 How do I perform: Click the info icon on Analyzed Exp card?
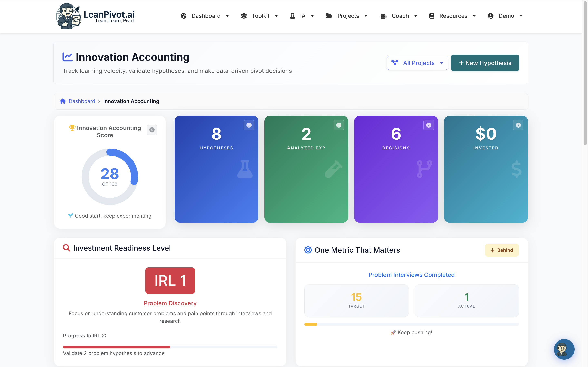(x=339, y=125)
